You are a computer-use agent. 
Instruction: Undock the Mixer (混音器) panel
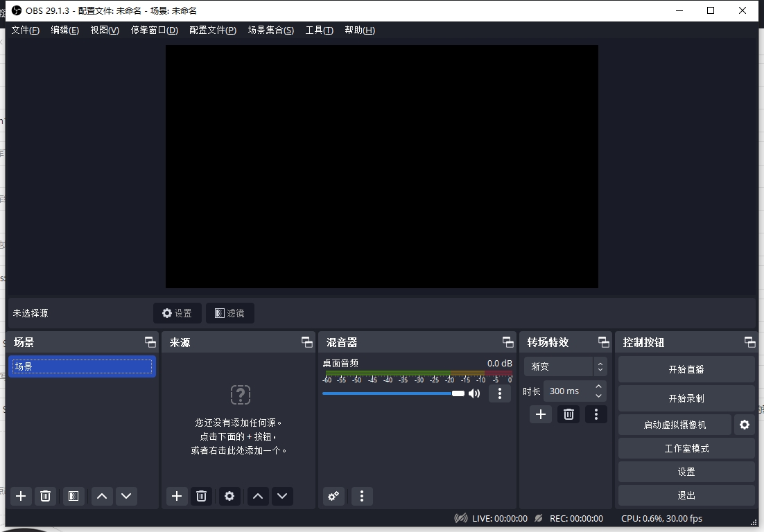507,342
